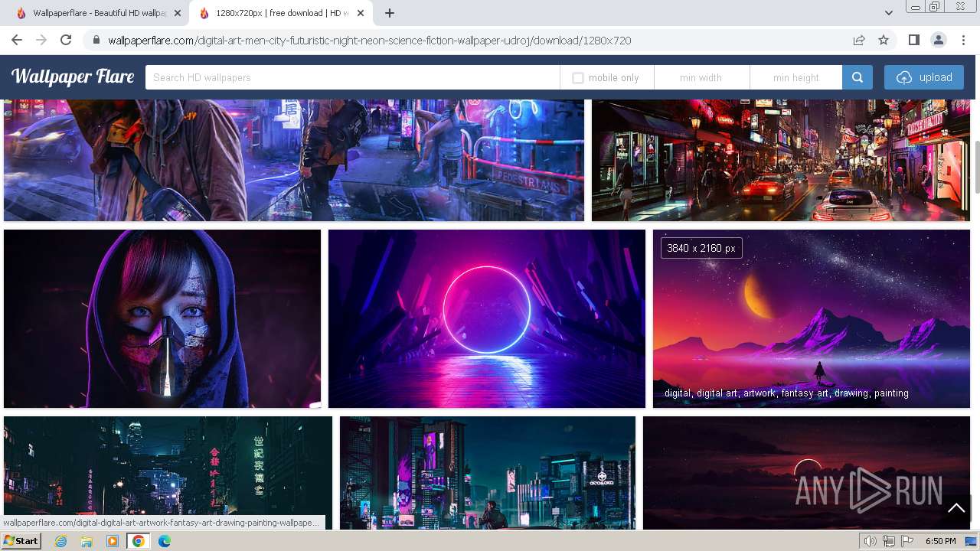Screen dimensions: 980x551
Task: Click the address bar URL
Action: coord(370,41)
